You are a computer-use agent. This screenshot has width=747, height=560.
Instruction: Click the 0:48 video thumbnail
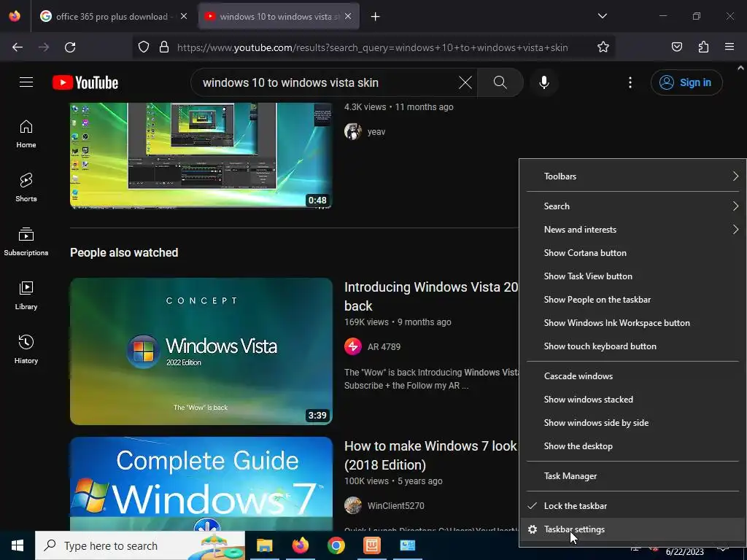[201, 155]
